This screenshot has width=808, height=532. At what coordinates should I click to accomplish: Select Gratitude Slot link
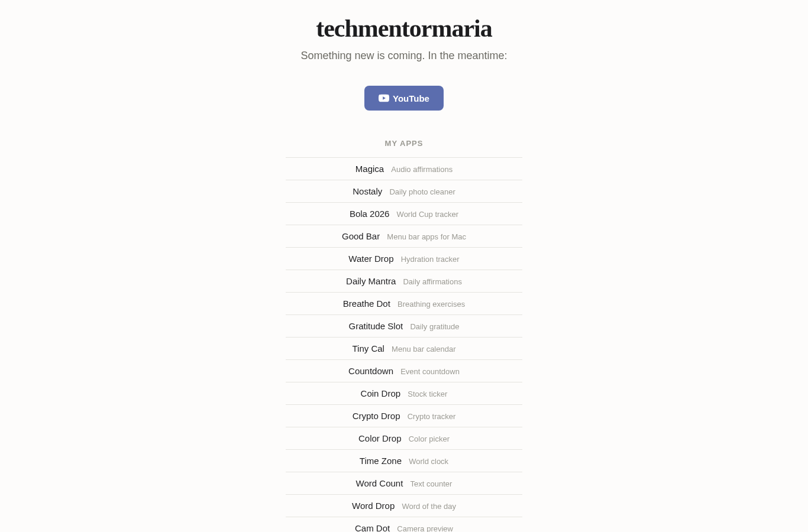coord(404,326)
